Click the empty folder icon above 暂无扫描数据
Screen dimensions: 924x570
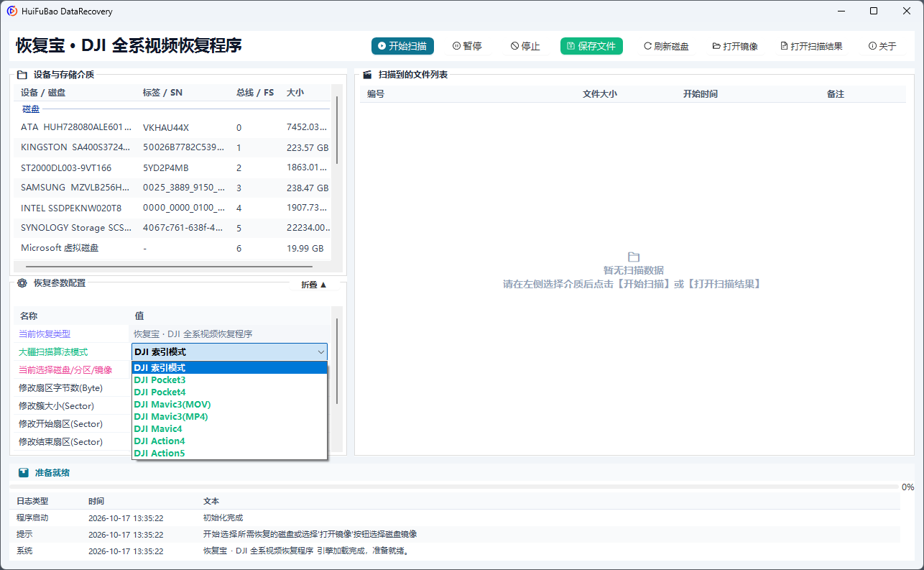[633, 257]
